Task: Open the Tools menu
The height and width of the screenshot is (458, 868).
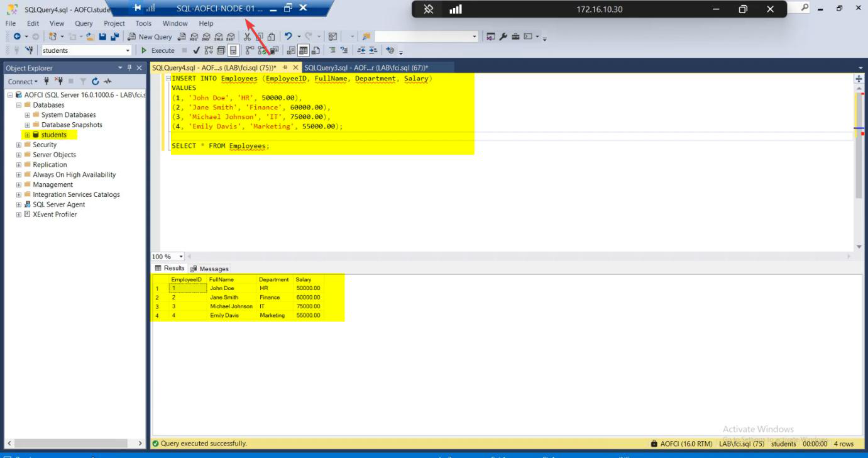Action: point(143,23)
